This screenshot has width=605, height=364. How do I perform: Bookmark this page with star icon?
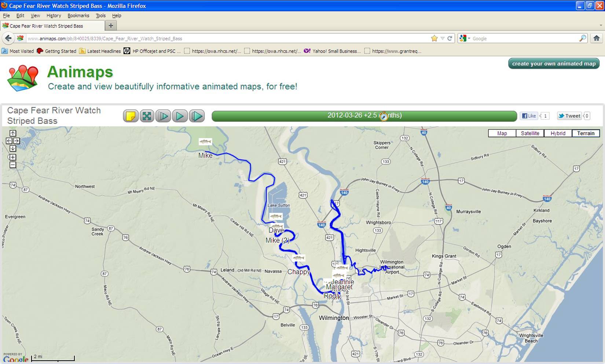pyautogui.click(x=434, y=38)
